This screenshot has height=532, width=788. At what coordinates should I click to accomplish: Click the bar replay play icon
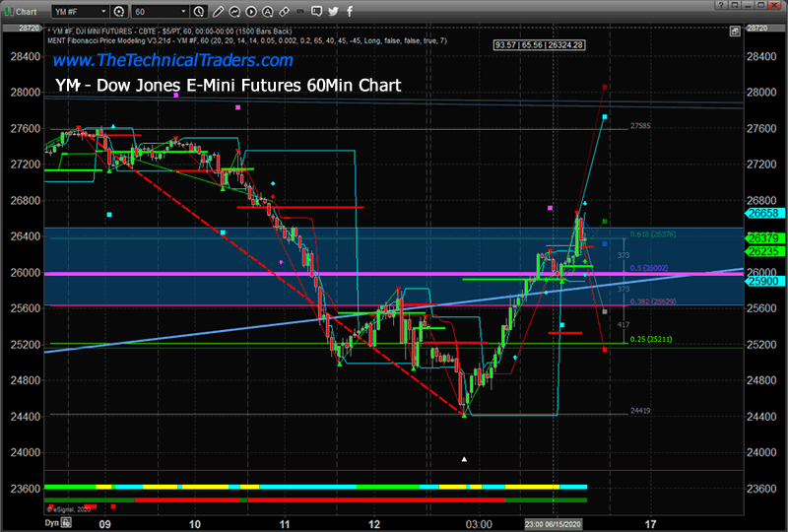coord(251,11)
